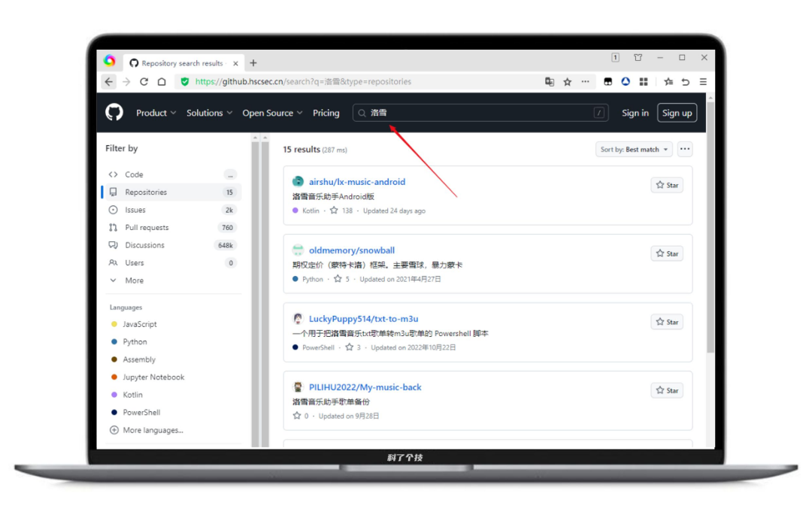
Task: Click the search magnifier icon
Action: 362,113
